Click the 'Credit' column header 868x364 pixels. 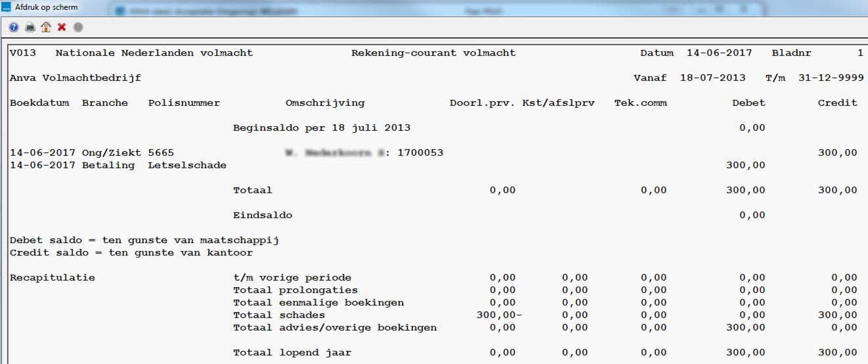837,102
